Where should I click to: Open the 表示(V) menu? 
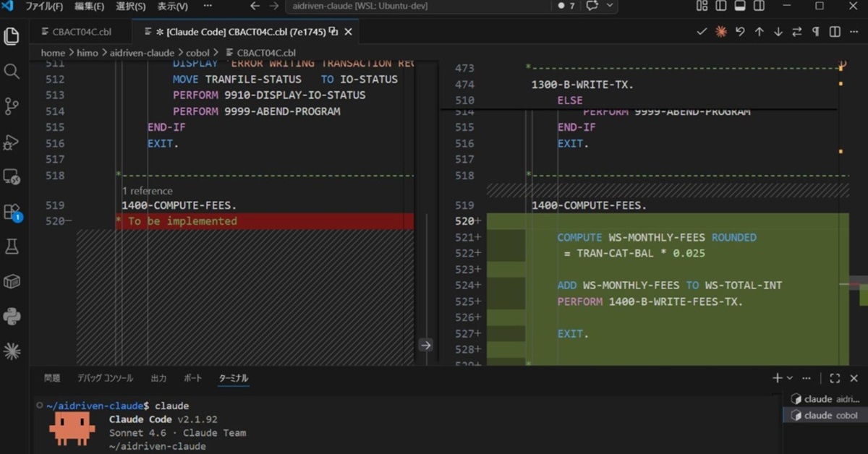click(172, 6)
